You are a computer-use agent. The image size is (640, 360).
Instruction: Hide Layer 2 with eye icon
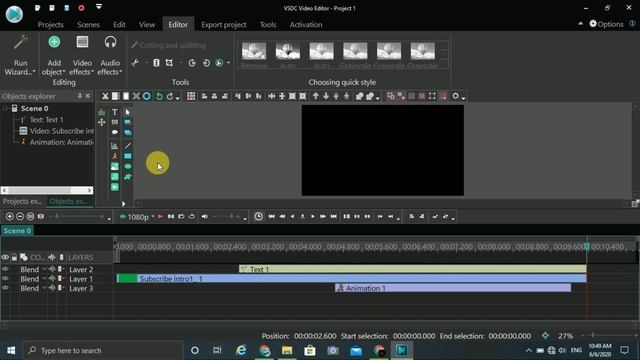tap(5, 269)
